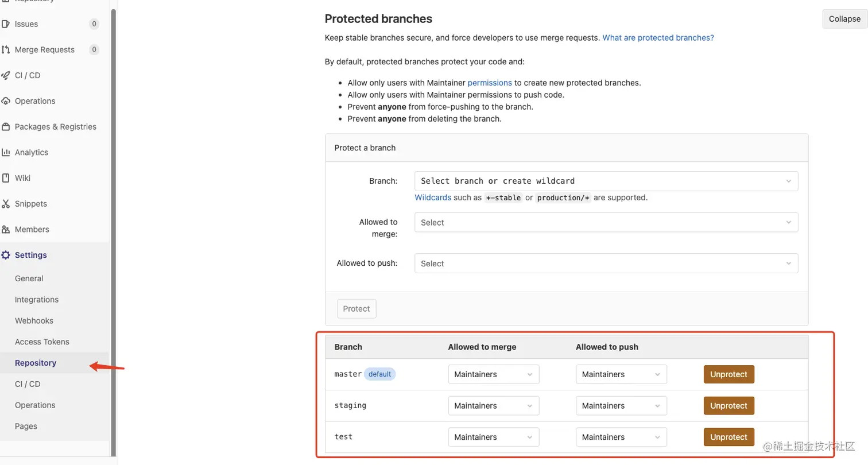Open staging branch Allowed to push dropdown

[x=621, y=406]
